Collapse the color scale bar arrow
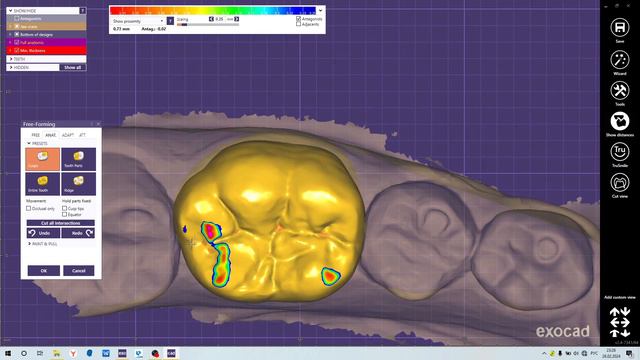 click(x=320, y=11)
